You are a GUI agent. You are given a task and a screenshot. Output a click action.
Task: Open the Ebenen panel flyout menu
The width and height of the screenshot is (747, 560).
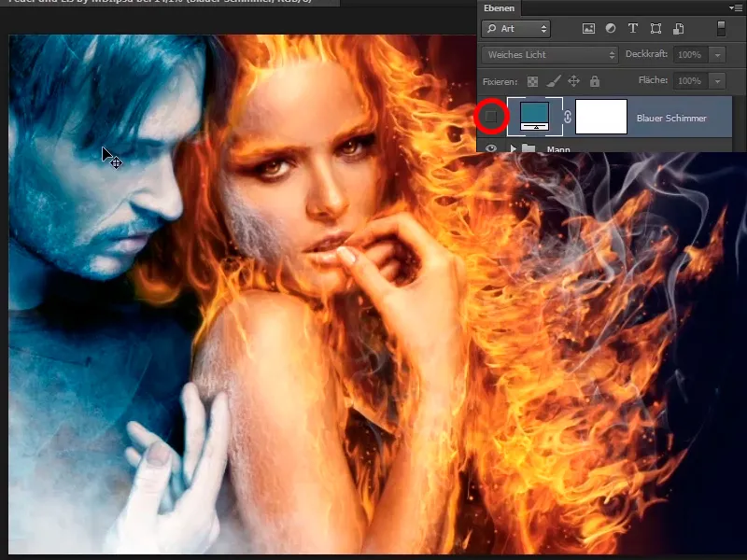click(736, 7)
